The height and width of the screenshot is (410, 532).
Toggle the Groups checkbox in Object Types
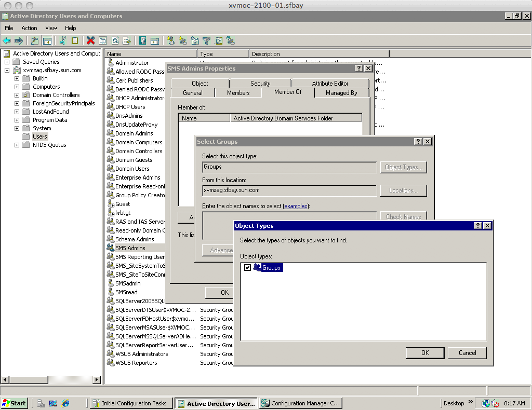point(247,267)
